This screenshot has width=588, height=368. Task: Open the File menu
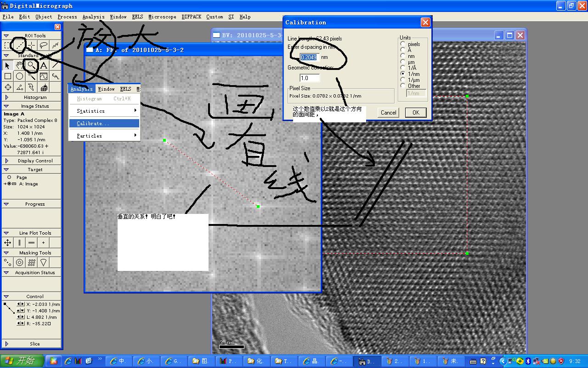(8, 17)
